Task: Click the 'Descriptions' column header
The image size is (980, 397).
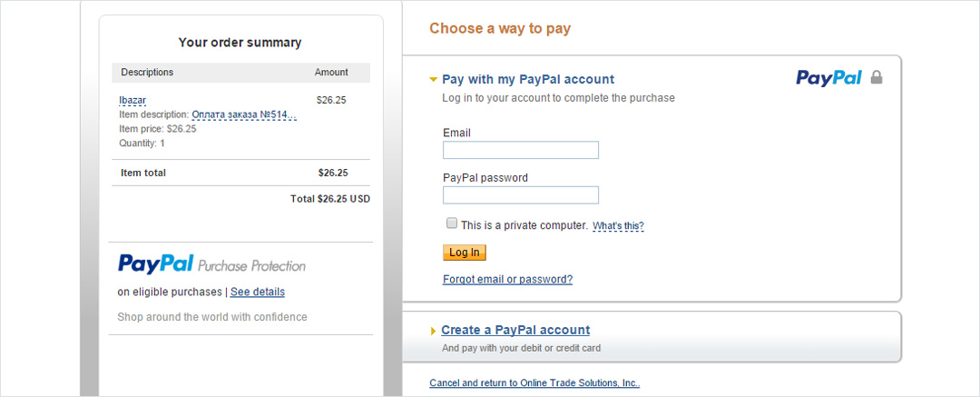Action: 147,72
